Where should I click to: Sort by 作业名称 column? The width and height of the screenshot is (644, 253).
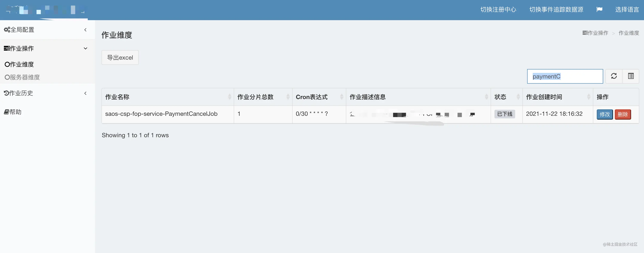(168, 97)
